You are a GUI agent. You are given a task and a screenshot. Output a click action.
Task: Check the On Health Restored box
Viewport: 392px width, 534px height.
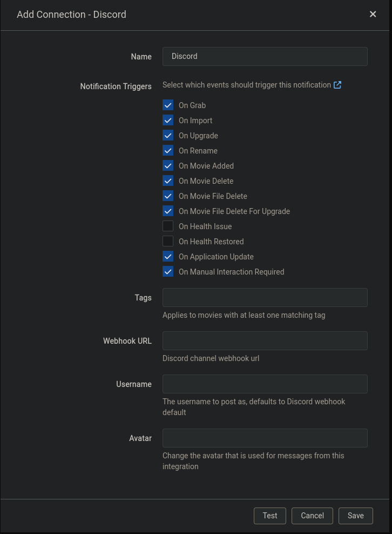coord(168,241)
